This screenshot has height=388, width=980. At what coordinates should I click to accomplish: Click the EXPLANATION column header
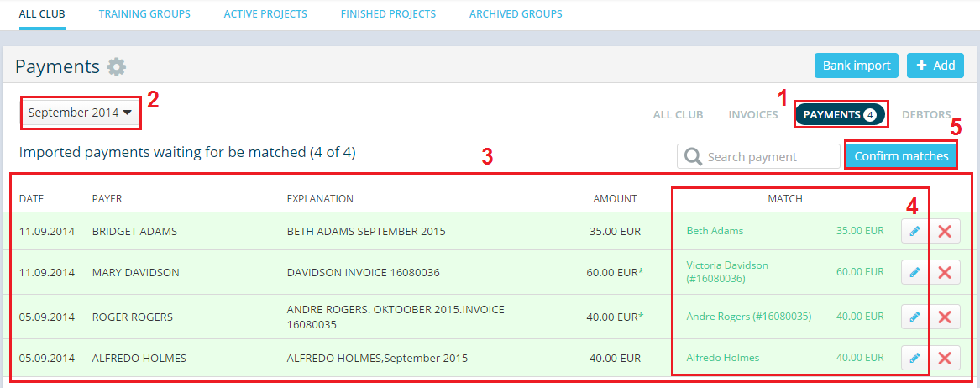tap(320, 199)
